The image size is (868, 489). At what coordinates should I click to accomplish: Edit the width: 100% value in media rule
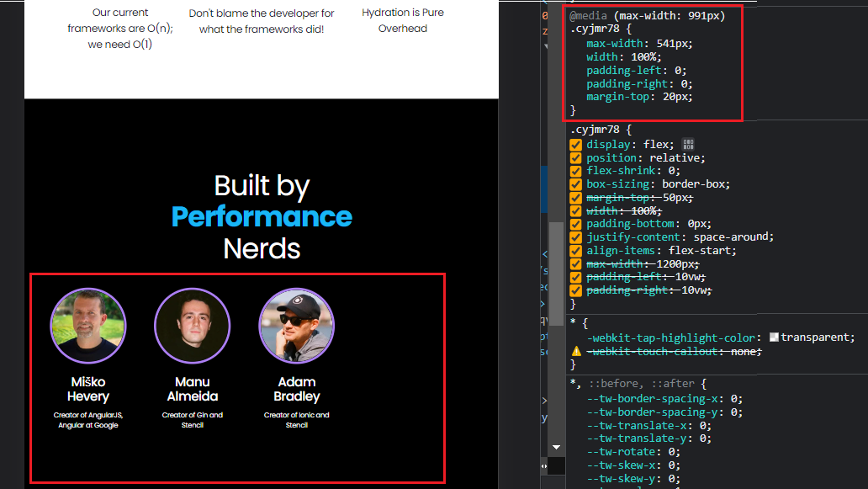(643, 57)
